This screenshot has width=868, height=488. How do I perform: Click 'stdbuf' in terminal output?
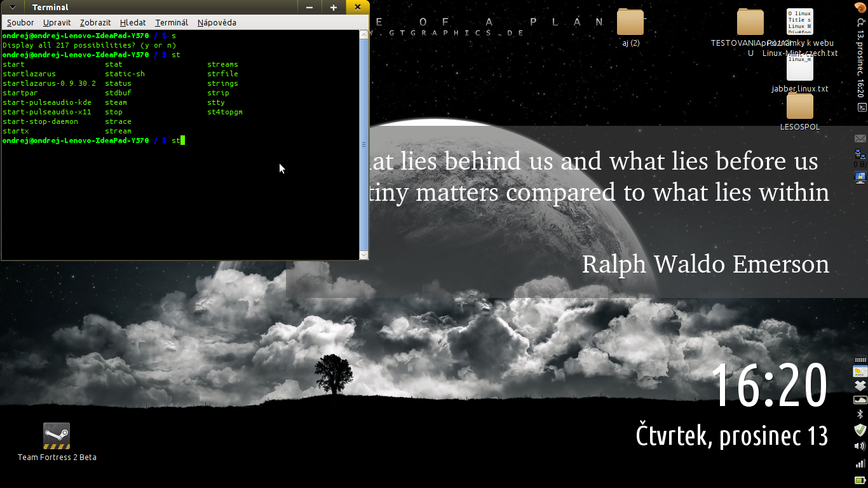click(118, 93)
